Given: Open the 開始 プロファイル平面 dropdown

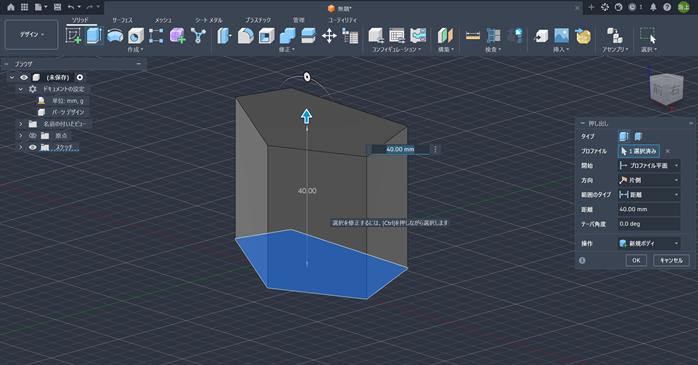Looking at the screenshot, I should [649, 166].
